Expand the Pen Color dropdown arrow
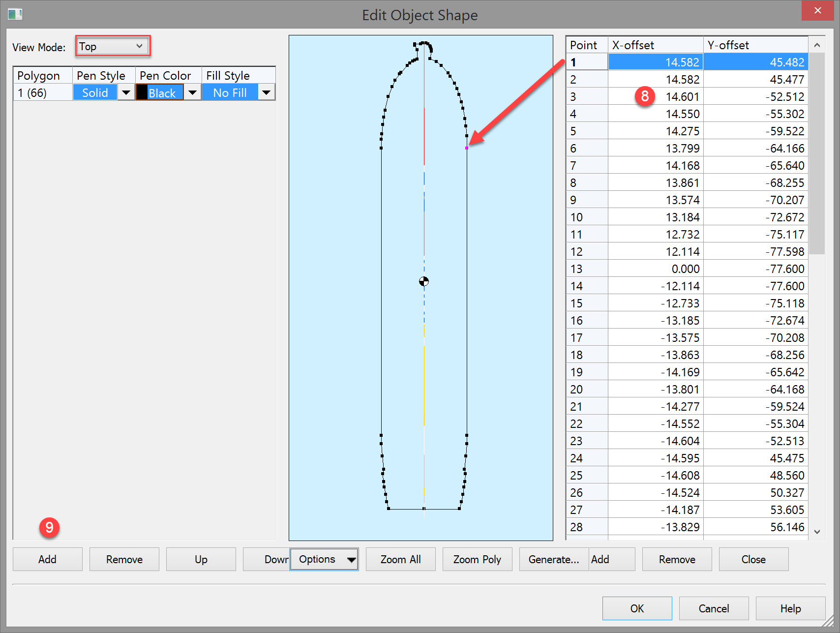840x633 pixels. click(x=193, y=92)
